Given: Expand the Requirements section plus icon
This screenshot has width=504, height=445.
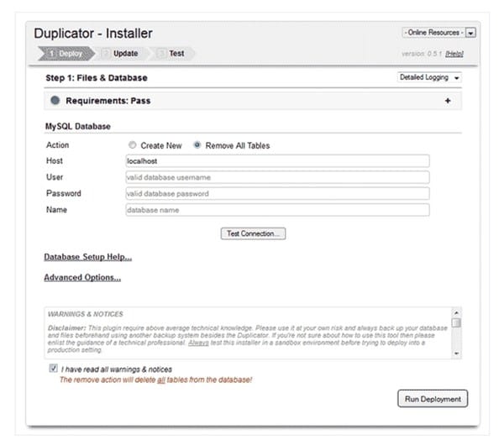Looking at the screenshot, I should coord(448,101).
